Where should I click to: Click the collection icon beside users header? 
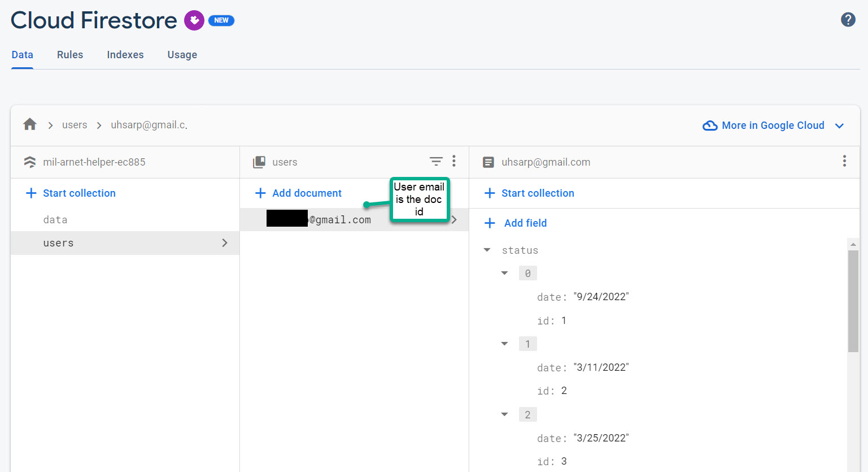tap(259, 162)
